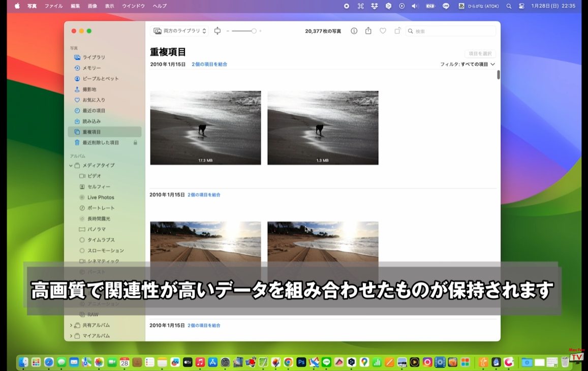The width and height of the screenshot is (588, 371).
Task: Click the zoom-out minus beside the slider
Action: (228, 31)
